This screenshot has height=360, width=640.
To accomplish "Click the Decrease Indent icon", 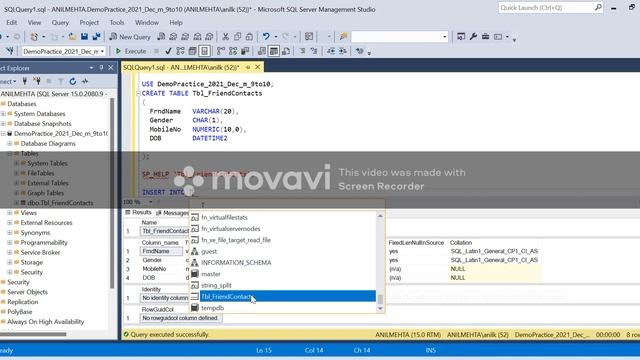I will [x=331, y=51].
